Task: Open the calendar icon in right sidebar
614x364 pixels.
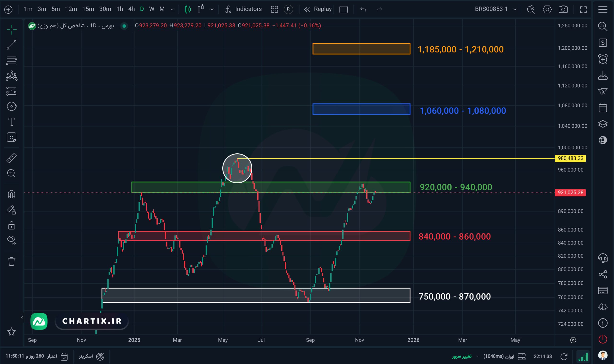Action: click(x=603, y=108)
